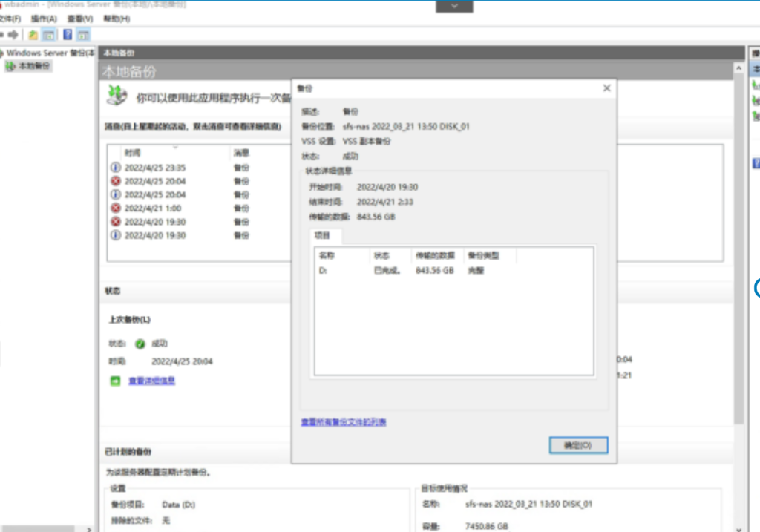Toggle the show/hide action pane toolbar icon
760x532 pixels.
click(83, 35)
